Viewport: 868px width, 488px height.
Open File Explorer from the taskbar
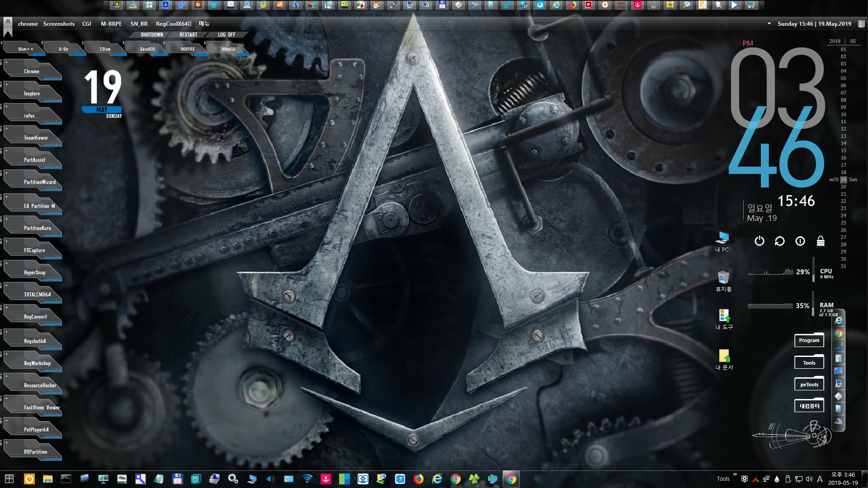[x=48, y=479]
